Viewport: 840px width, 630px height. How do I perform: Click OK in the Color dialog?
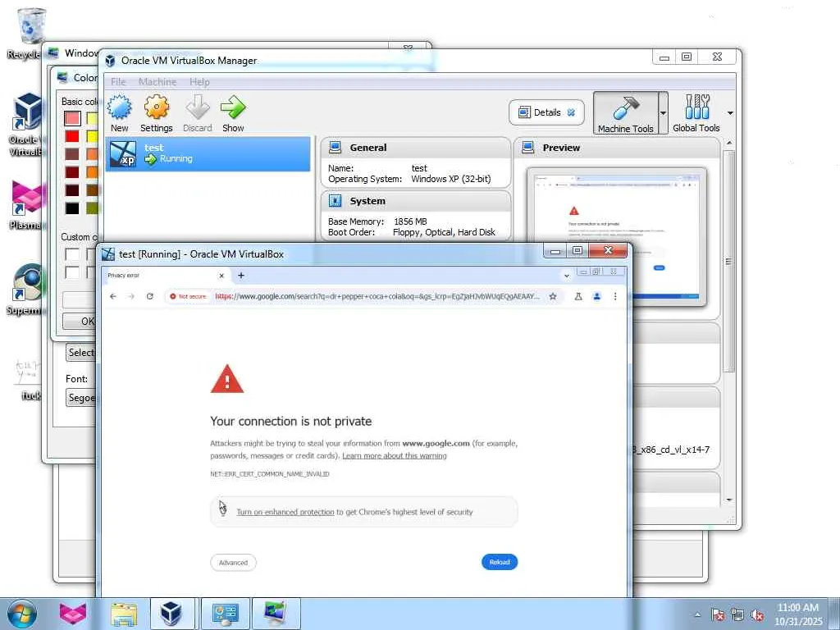coord(80,321)
